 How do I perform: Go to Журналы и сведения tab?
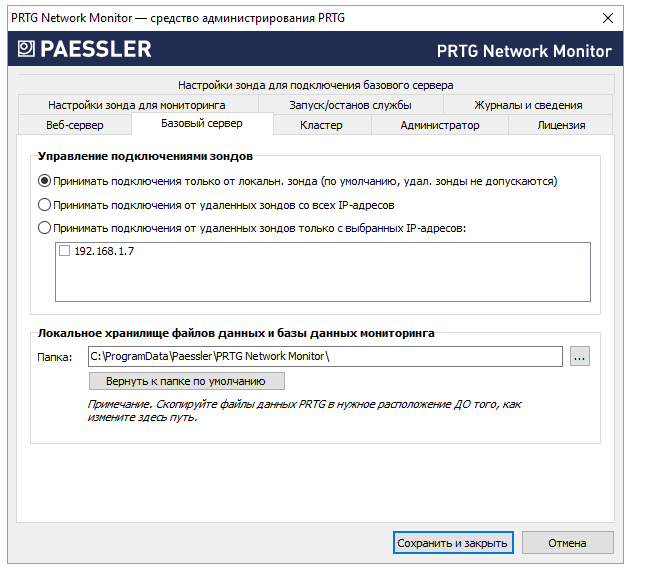click(x=528, y=105)
